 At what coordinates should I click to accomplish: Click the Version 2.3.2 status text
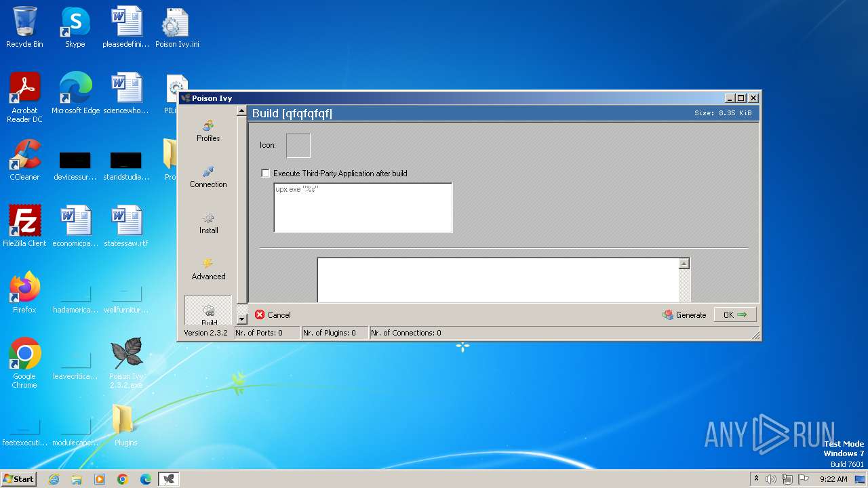205,333
